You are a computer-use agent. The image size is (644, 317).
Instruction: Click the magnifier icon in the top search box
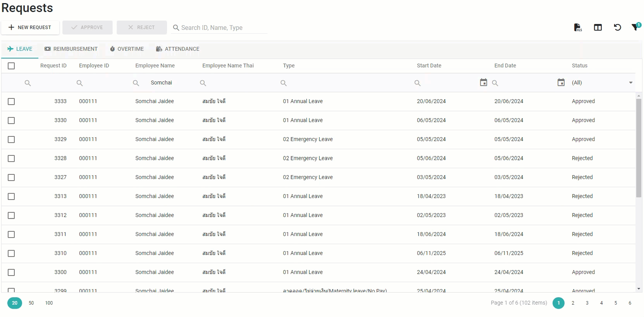(176, 28)
